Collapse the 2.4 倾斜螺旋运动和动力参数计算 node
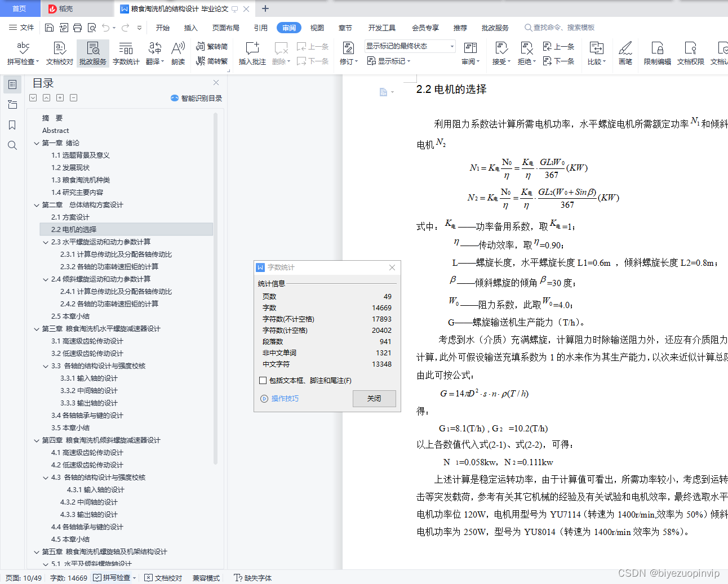 (46, 279)
